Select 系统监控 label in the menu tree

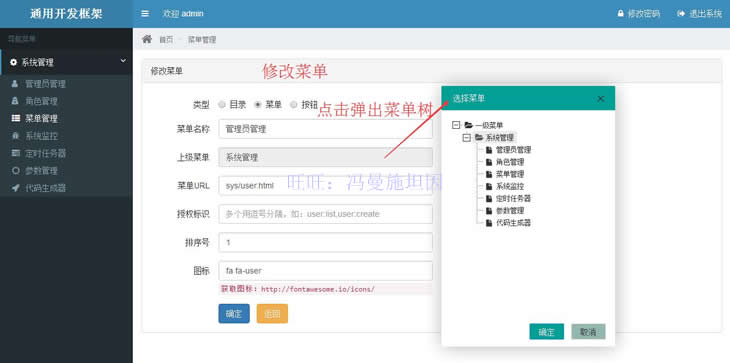click(x=510, y=186)
